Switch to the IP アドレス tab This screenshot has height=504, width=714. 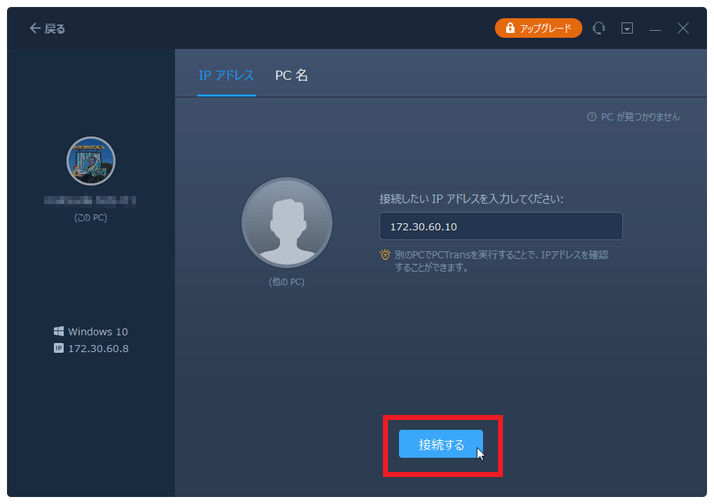[x=226, y=76]
